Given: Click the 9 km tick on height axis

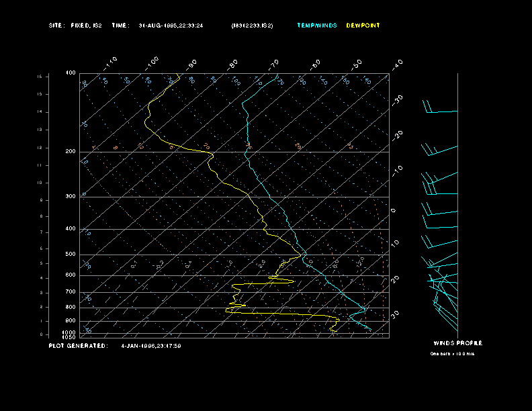Looking at the screenshot, I should pyautogui.click(x=42, y=200).
